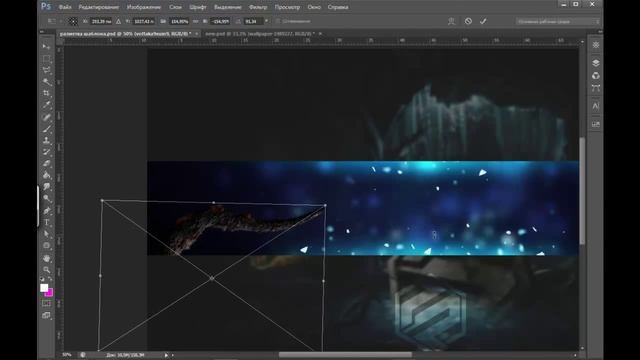Select the Zoom tool
This screenshot has height=360, width=640.
pyautogui.click(x=47, y=270)
